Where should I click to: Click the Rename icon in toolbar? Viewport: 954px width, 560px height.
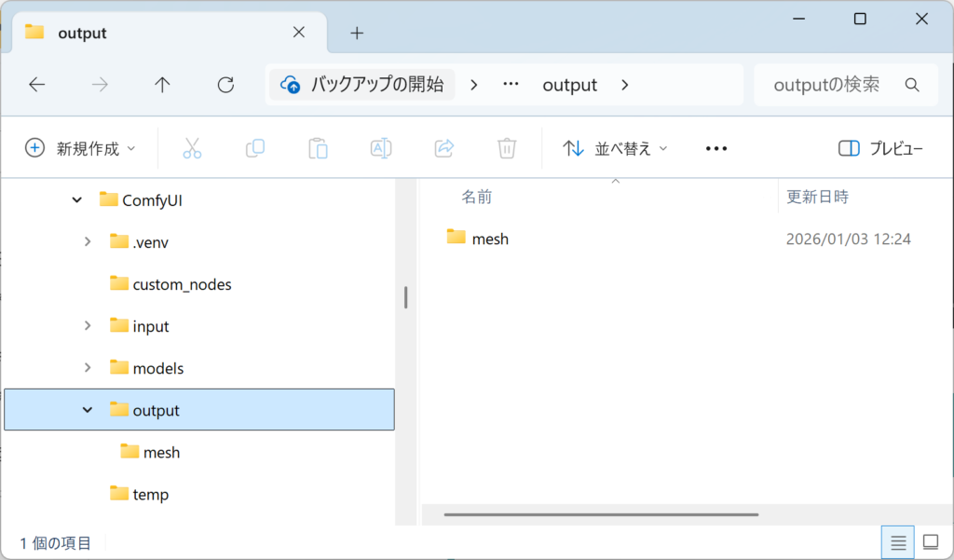[x=381, y=148]
